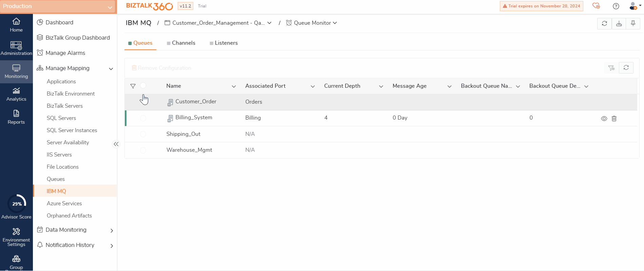Open the Group section icon
This screenshot has width=644, height=271.
16,259
